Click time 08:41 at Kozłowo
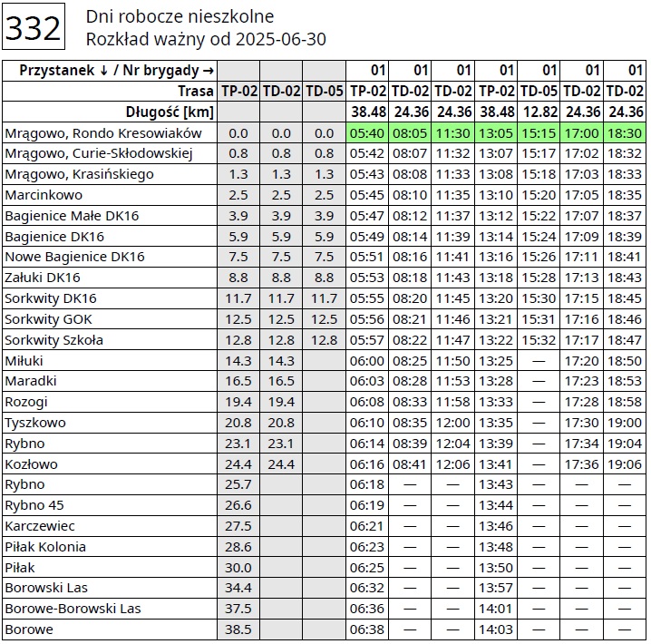The width and height of the screenshot is (651, 644). [410, 464]
